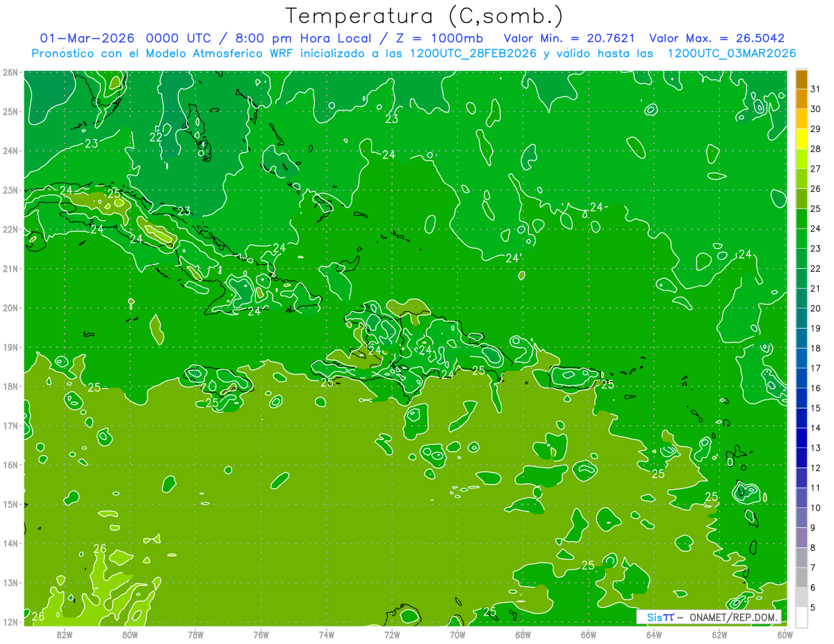This screenshot has height=644, width=834.
Task: Click the '17N' latitude axis label
Action: coord(10,425)
